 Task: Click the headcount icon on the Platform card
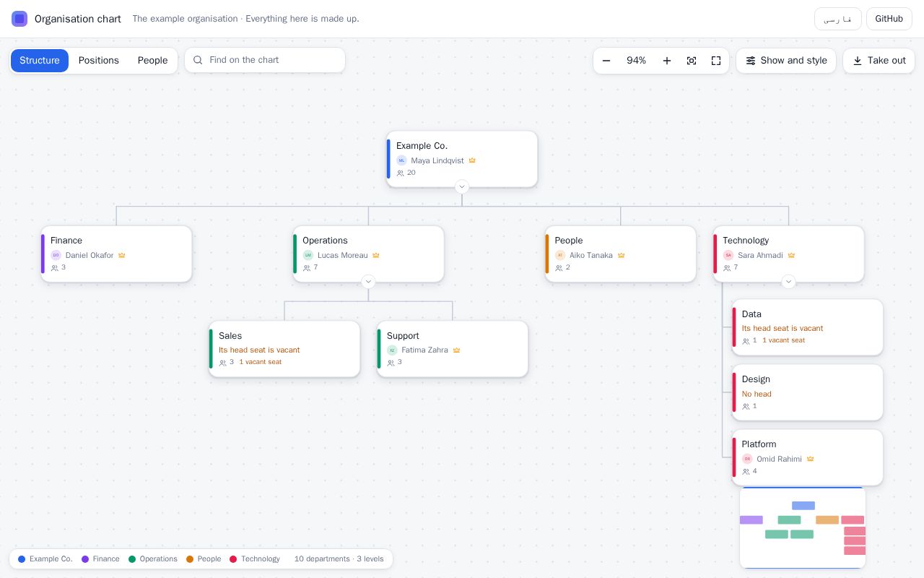pos(746,472)
